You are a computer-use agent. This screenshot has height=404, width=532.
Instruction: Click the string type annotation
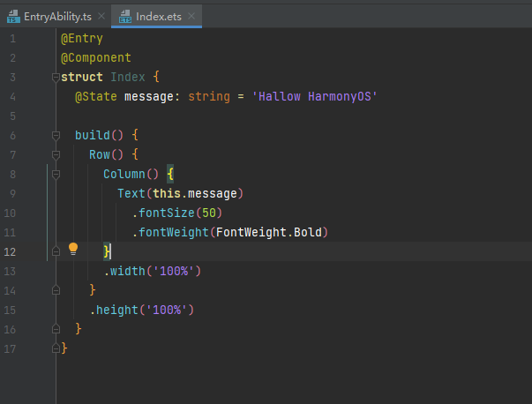(x=209, y=97)
